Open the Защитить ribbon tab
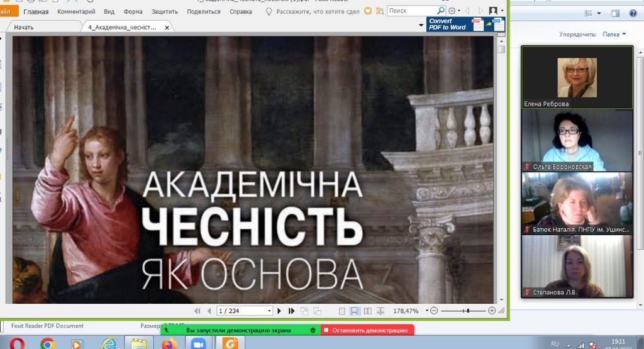The height and width of the screenshot is (349, 644). [165, 11]
